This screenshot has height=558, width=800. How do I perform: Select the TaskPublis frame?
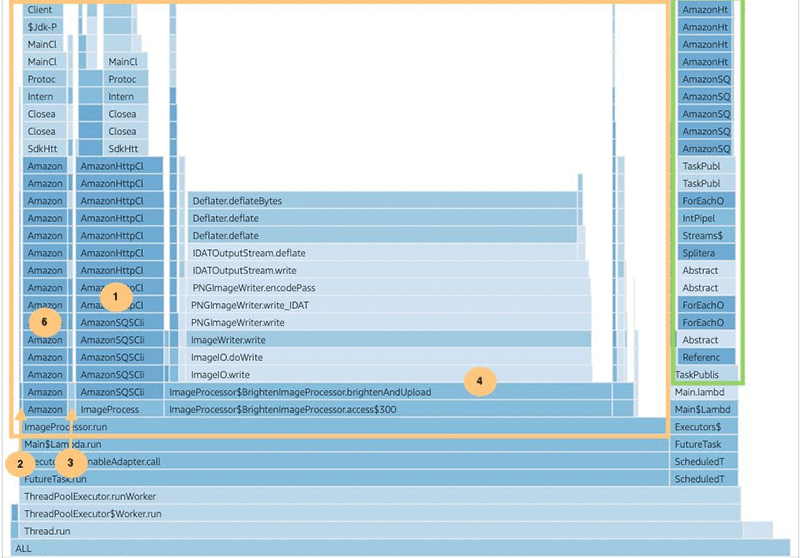704,374
